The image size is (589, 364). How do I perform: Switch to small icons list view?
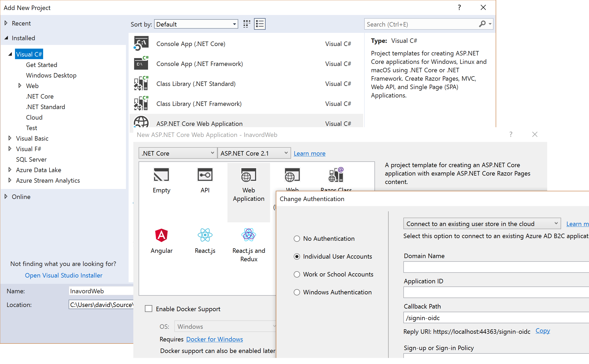click(x=260, y=24)
